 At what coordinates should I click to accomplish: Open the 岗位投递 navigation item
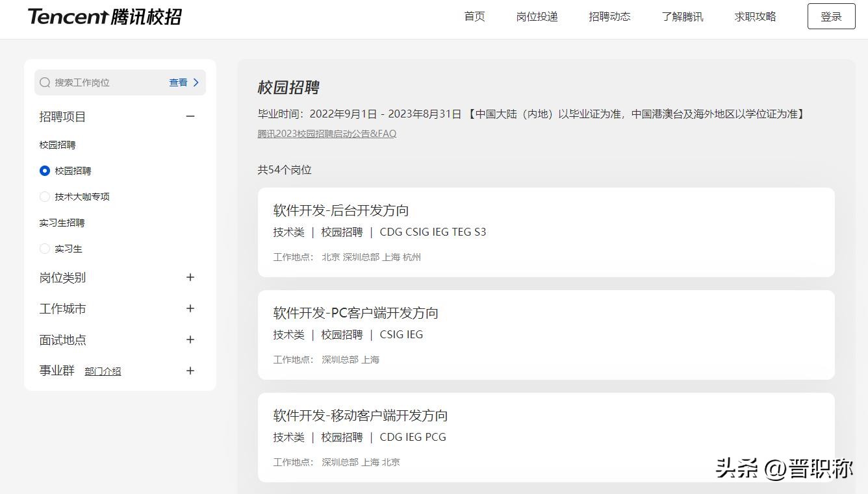click(x=537, y=17)
